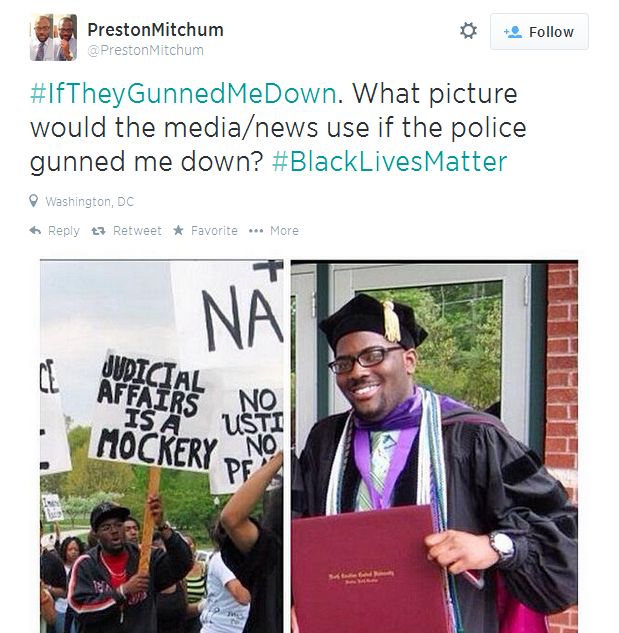The width and height of the screenshot is (619, 633).
Task: Click the Favorite star icon
Action: click(x=178, y=230)
